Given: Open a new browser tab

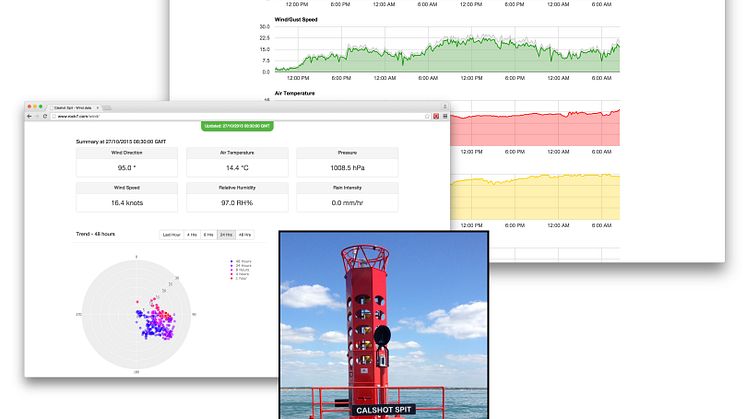Looking at the screenshot, I should pyautogui.click(x=108, y=108).
